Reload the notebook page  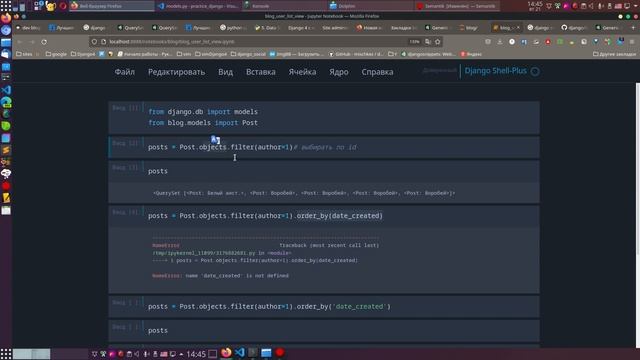(44, 42)
